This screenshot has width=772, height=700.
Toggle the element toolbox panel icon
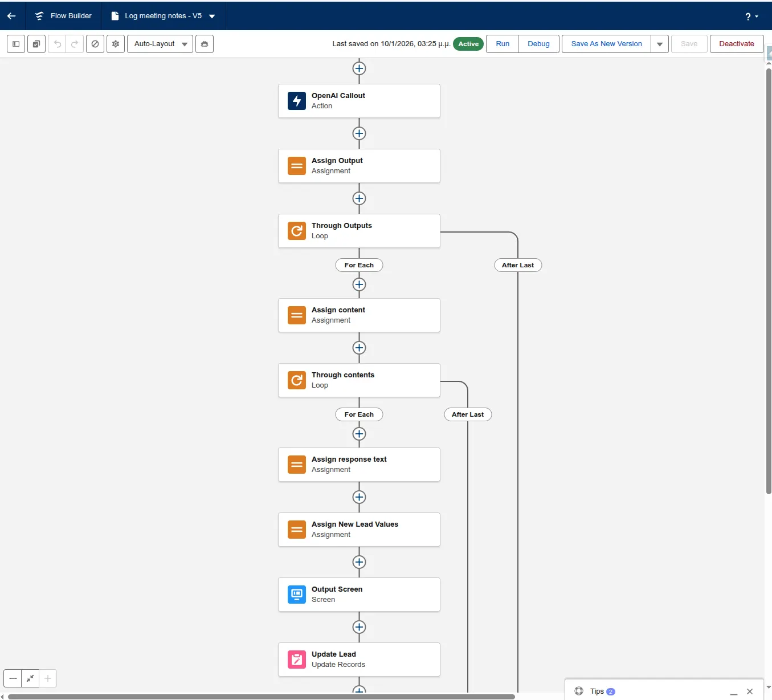point(15,44)
